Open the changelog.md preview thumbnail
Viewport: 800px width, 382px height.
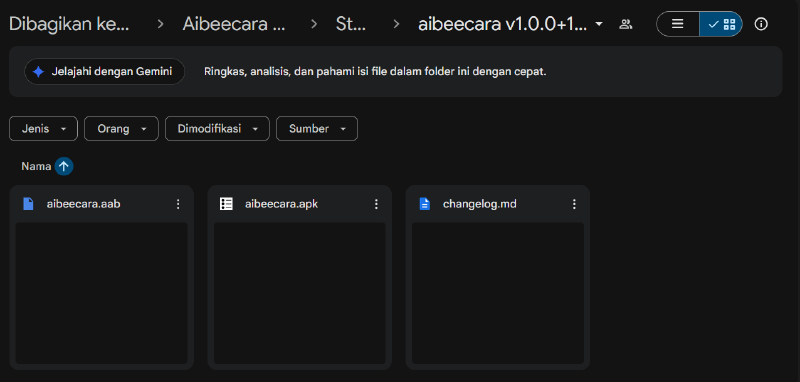click(497, 293)
